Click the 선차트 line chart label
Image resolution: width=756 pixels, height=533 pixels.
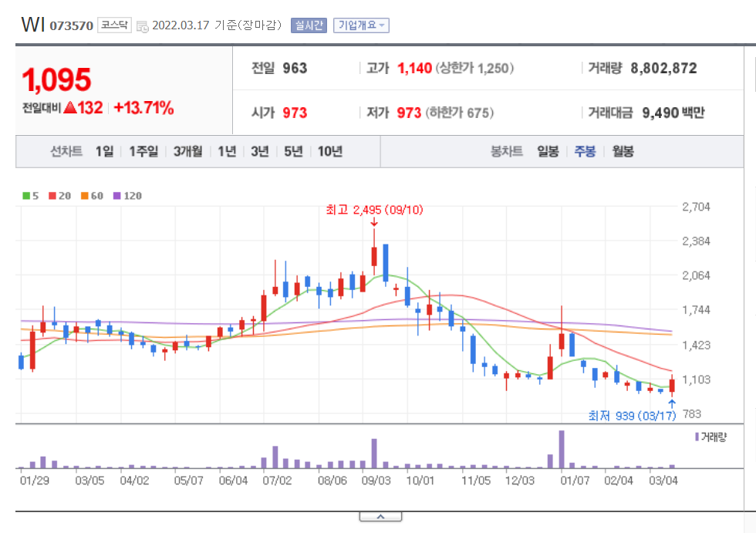66,151
